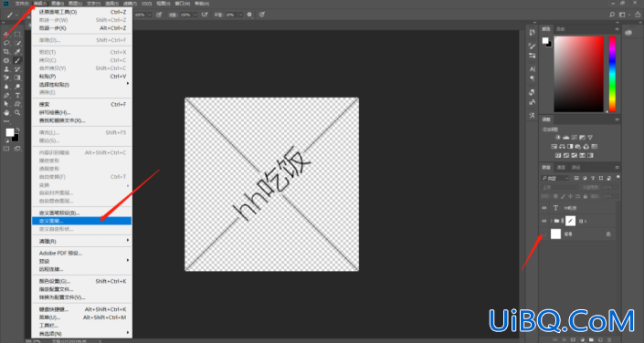This screenshot has height=343, width=644.
Task: Select the Pen tool
Action: click(x=6, y=95)
